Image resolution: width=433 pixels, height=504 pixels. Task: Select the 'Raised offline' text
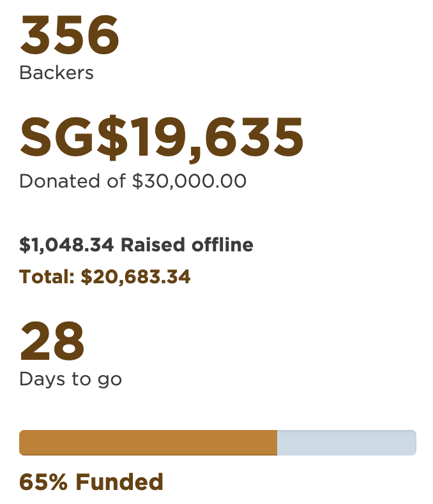(x=187, y=245)
